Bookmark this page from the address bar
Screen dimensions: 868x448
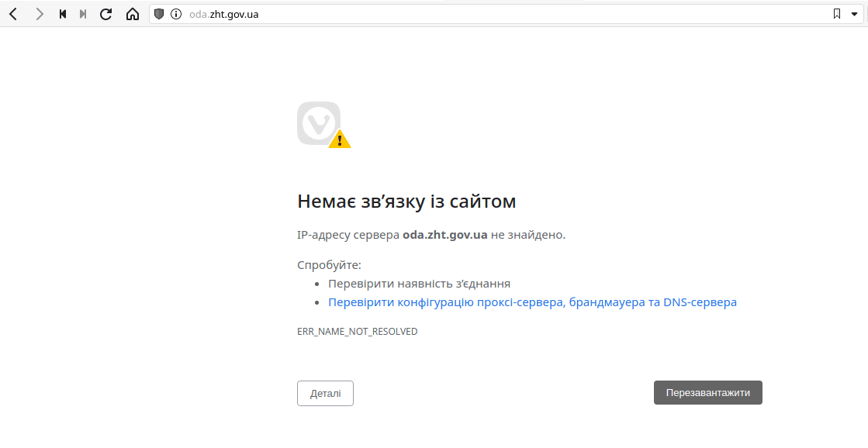click(837, 14)
